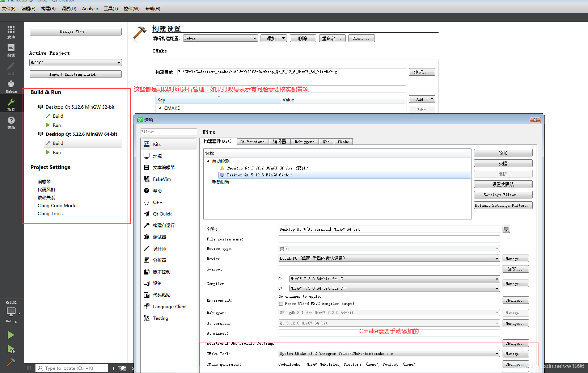
Task: Open Qt Quick options category
Action: click(x=169, y=214)
